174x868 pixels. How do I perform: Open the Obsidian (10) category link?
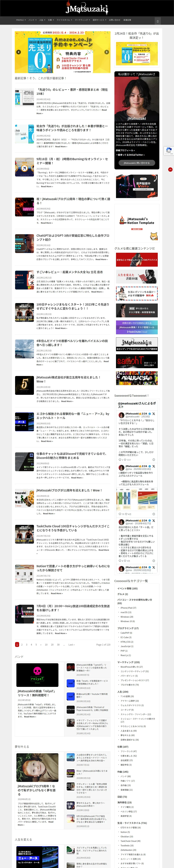pos(127,836)
